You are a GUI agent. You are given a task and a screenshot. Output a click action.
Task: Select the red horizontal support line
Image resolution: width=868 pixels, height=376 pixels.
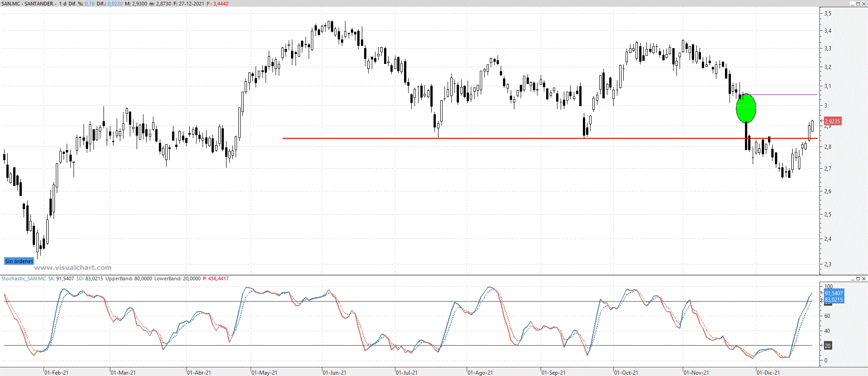pyautogui.click(x=499, y=138)
